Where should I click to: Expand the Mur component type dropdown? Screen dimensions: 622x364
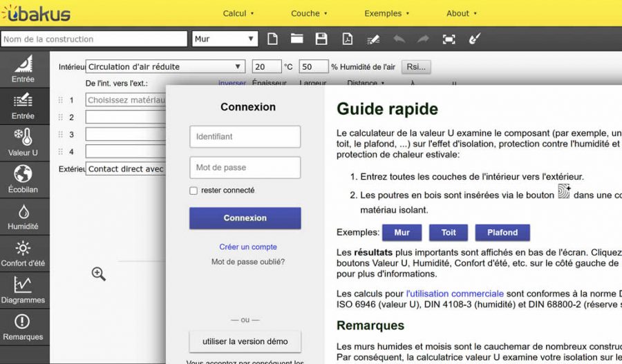(x=225, y=39)
